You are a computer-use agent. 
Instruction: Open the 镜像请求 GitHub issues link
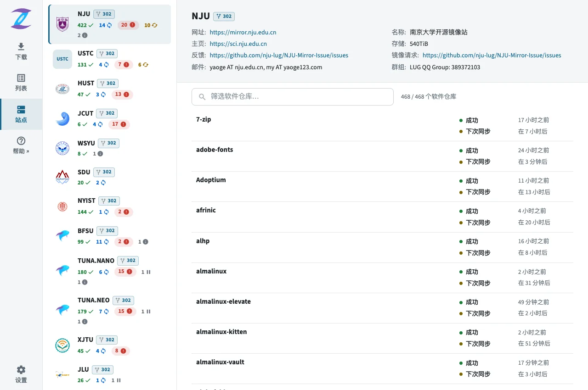(x=492, y=56)
